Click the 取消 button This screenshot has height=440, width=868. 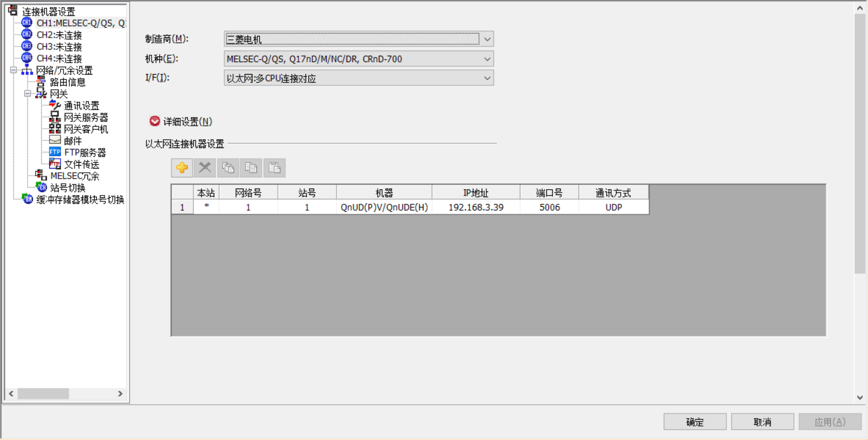pos(762,422)
